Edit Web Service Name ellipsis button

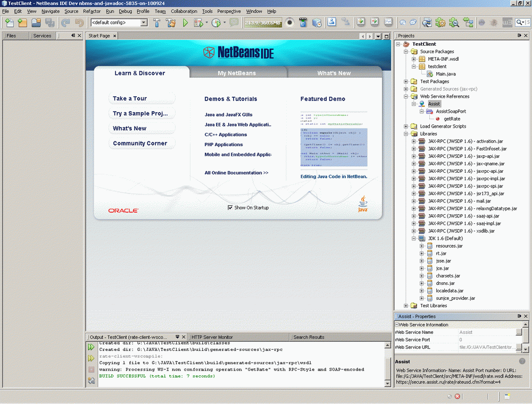518,332
